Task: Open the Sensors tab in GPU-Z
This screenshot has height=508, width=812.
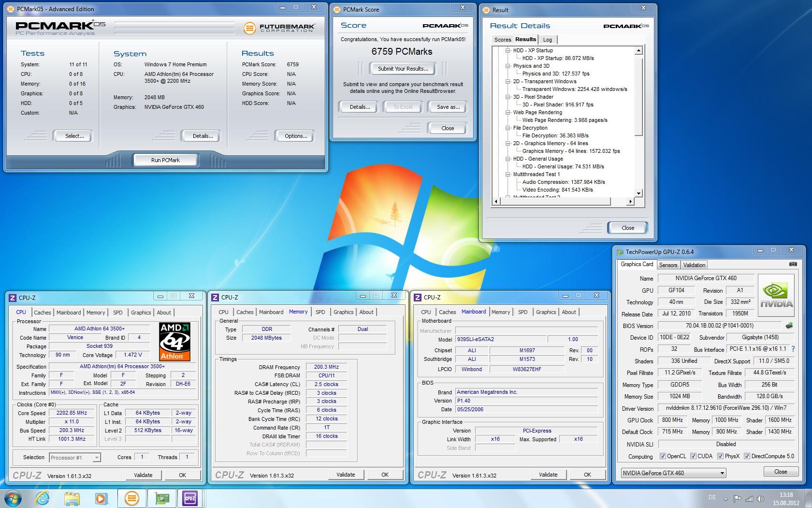Action: 668,265
